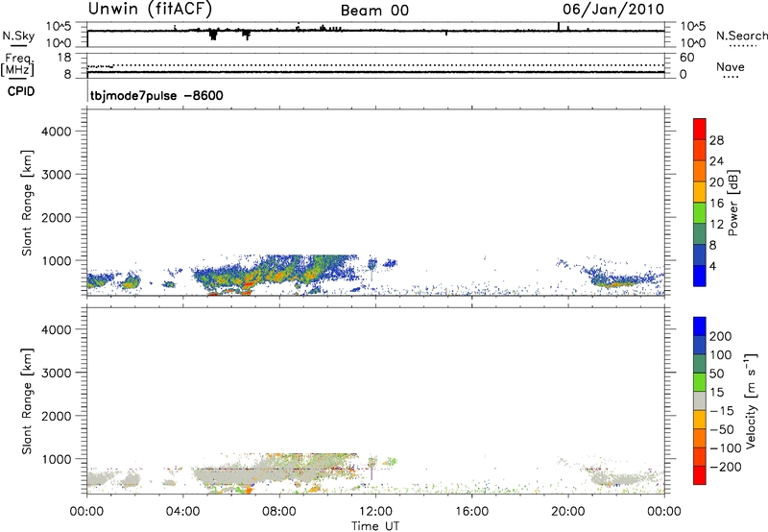Click the '28' label on Power colorbar
This screenshot has height=532, width=768.
tap(716, 140)
